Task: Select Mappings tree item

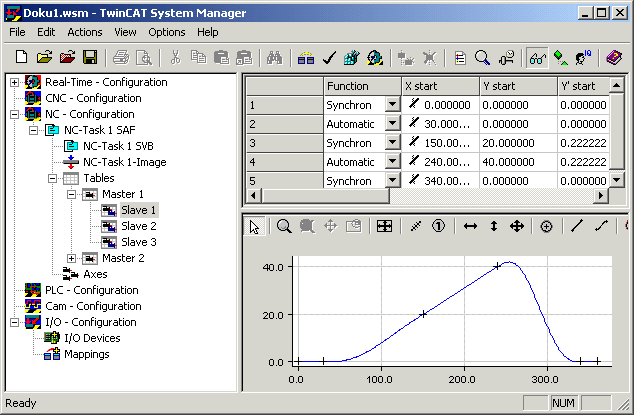Action: [87, 354]
